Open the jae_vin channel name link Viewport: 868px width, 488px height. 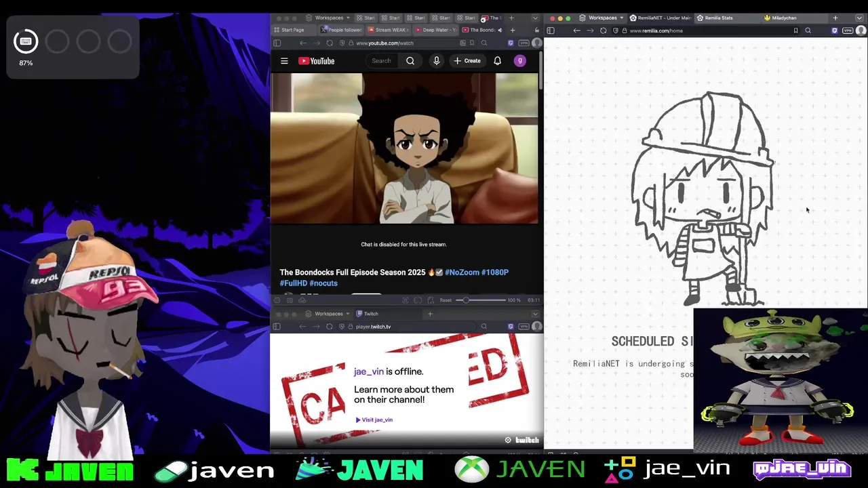pyautogui.click(x=368, y=371)
